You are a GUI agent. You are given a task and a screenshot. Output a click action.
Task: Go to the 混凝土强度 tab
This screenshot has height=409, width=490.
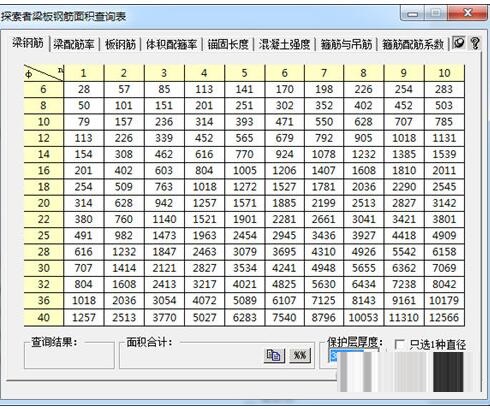click(x=284, y=44)
